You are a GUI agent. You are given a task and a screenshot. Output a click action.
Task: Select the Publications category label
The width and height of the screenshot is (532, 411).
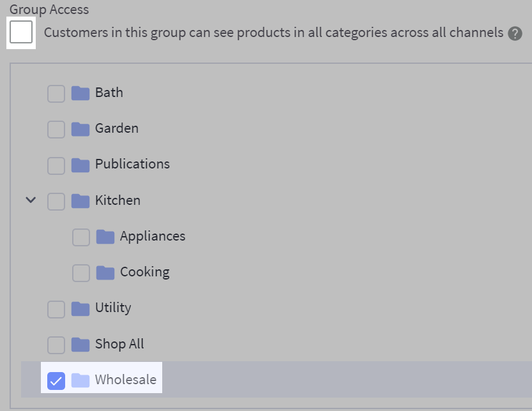131,165
